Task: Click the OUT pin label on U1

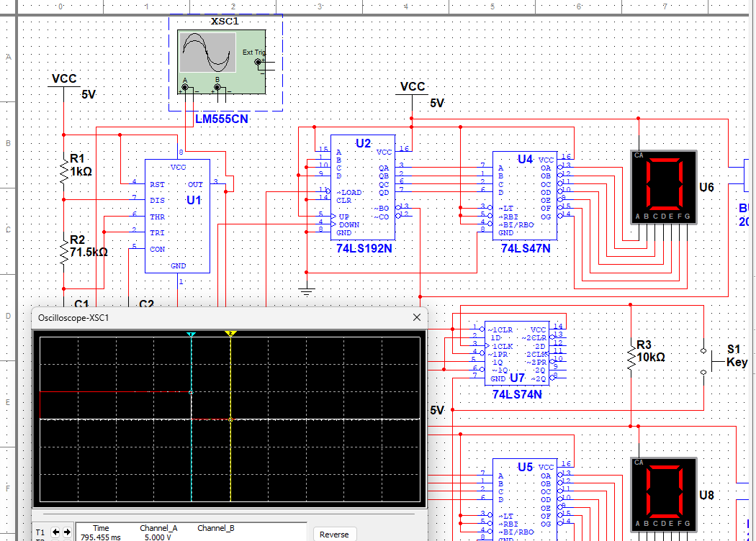Action: (x=195, y=184)
